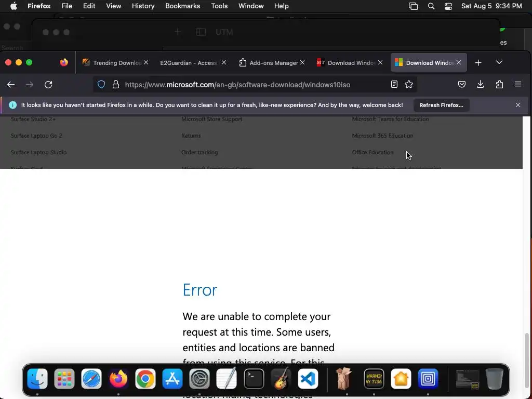Launch Safari from the Dock

pos(91,379)
